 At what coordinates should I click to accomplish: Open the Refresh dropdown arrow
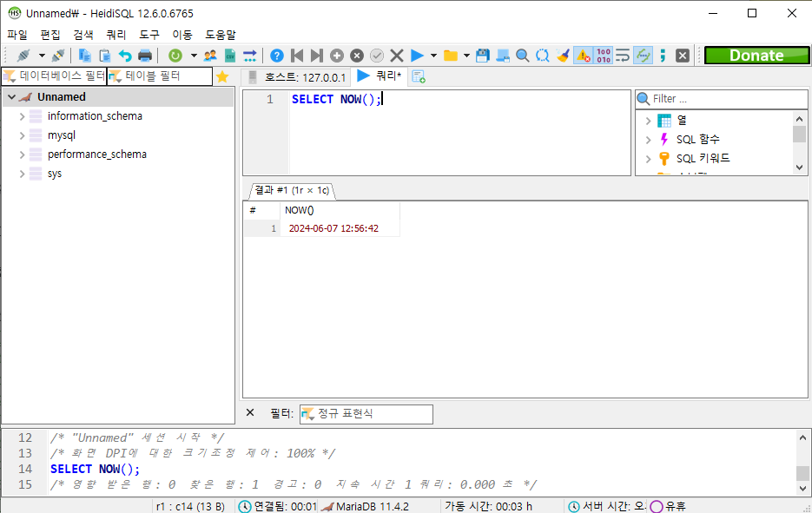tap(194, 56)
